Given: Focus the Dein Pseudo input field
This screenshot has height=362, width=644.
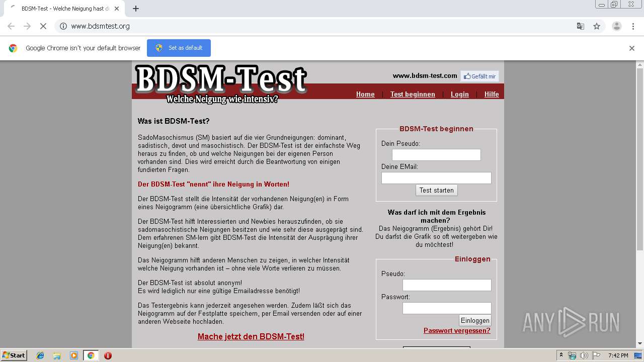Looking at the screenshot, I should pyautogui.click(x=436, y=155).
